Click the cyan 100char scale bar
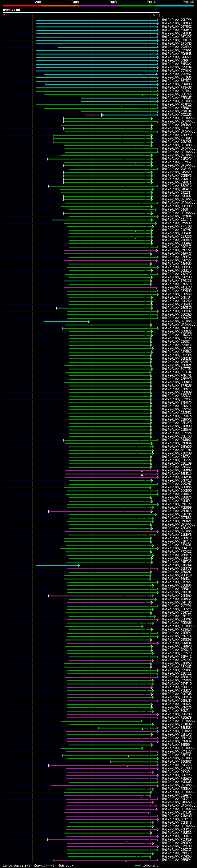The height and width of the screenshot is (868, 197). [138, 865]
